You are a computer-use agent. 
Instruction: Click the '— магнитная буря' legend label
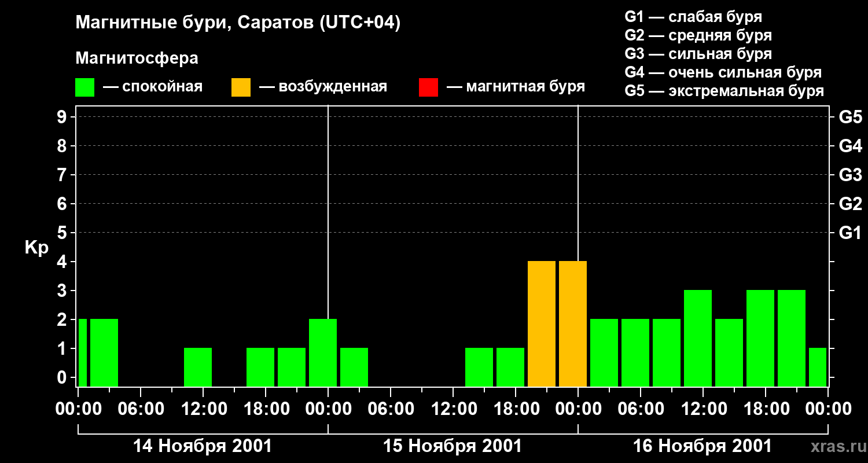pyautogui.click(x=516, y=87)
